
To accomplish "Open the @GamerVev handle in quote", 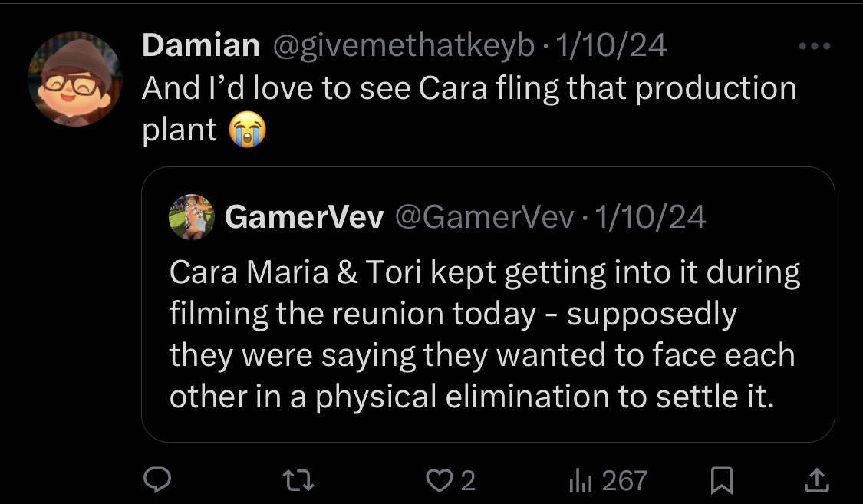I will coord(484,217).
